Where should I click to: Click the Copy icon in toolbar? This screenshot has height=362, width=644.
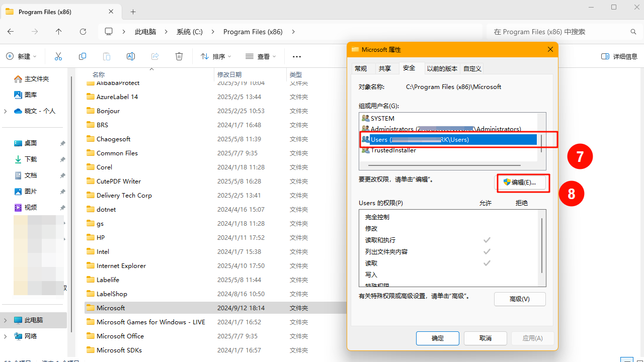click(x=83, y=56)
